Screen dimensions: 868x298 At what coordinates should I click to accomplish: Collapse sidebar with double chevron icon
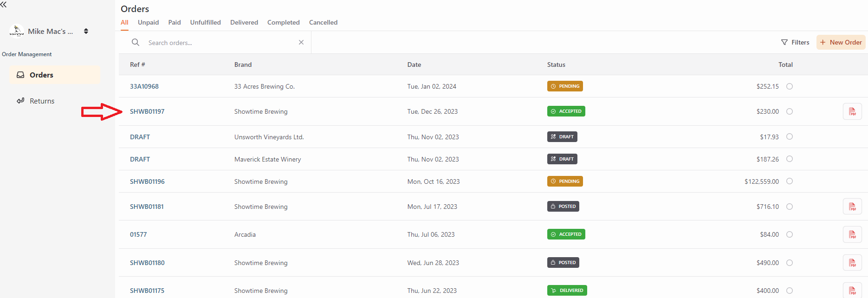3,4
